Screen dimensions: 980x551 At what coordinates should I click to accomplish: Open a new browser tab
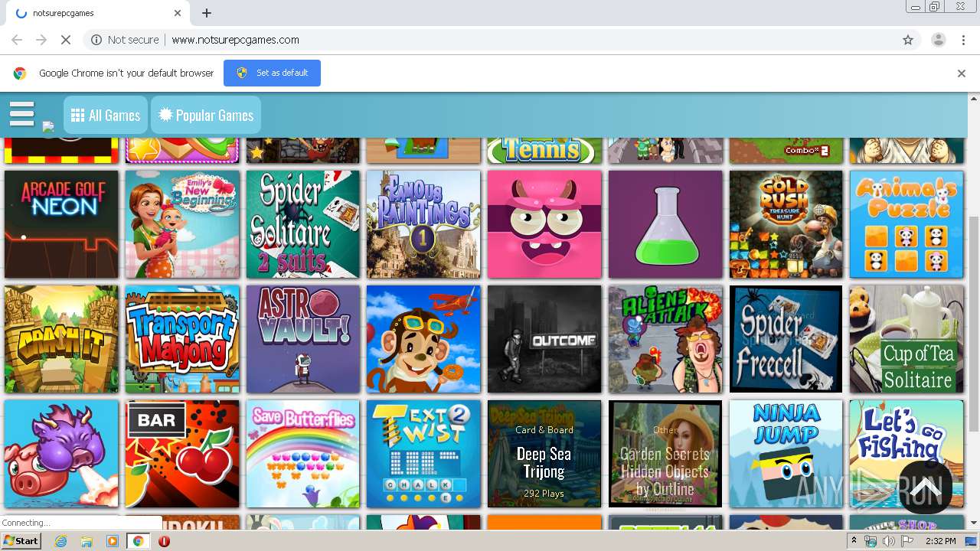click(x=207, y=13)
